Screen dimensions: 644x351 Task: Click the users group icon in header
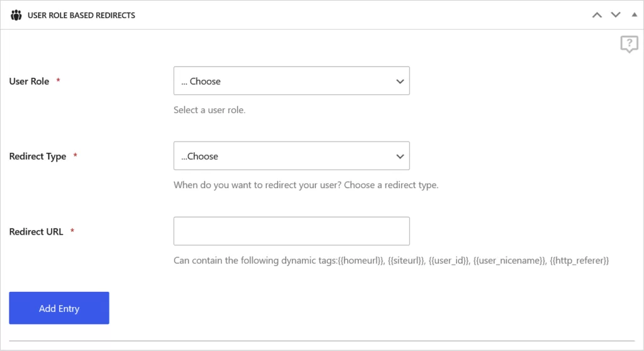coord(16,15)
